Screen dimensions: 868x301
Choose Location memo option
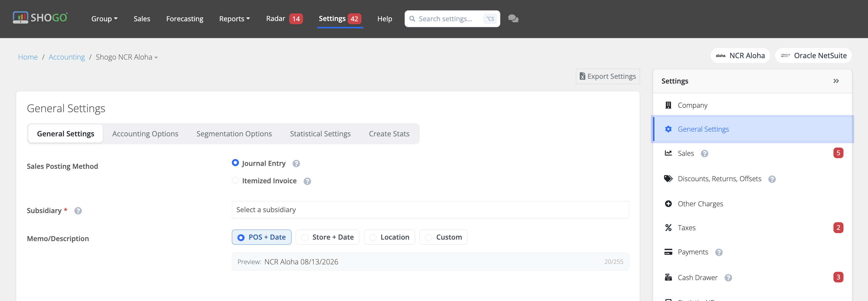tap(389, 237)
